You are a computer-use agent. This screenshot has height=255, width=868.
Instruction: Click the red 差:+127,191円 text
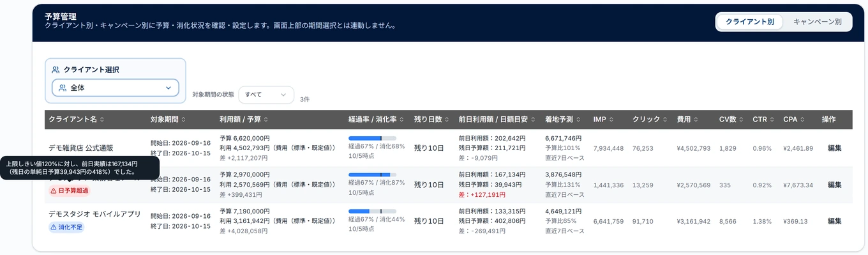coord(482,194)
